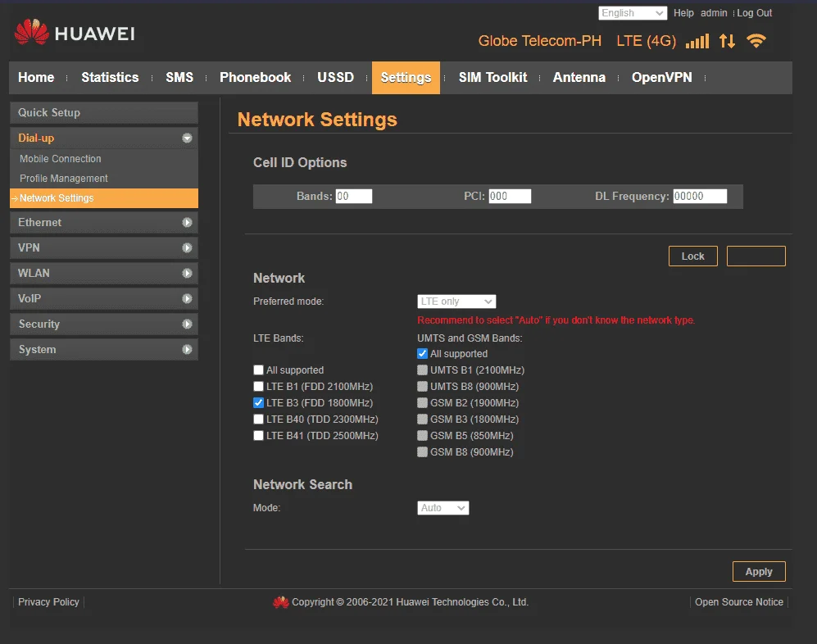Expand the VPN sidebar section

pos(104,248)
